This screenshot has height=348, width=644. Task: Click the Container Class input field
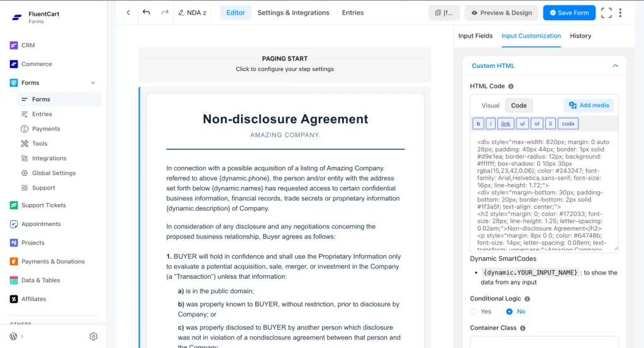coord(544,342)
